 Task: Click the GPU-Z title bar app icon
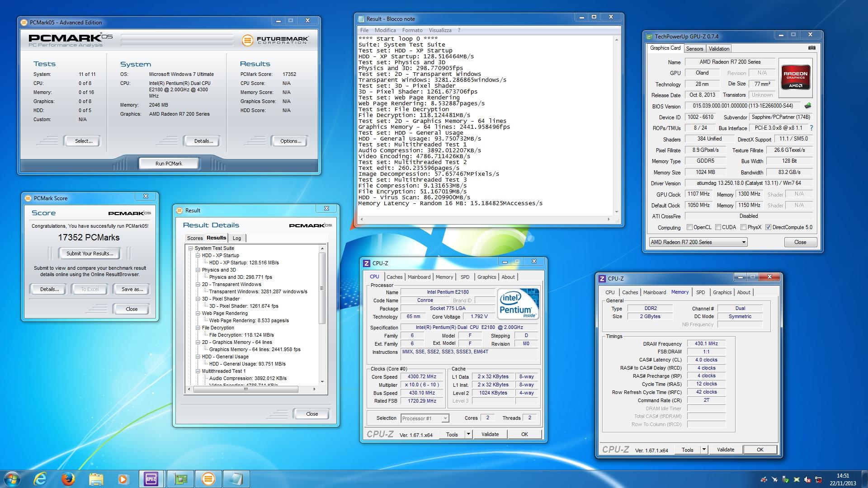pyautogui.click(x=650, y=37)
